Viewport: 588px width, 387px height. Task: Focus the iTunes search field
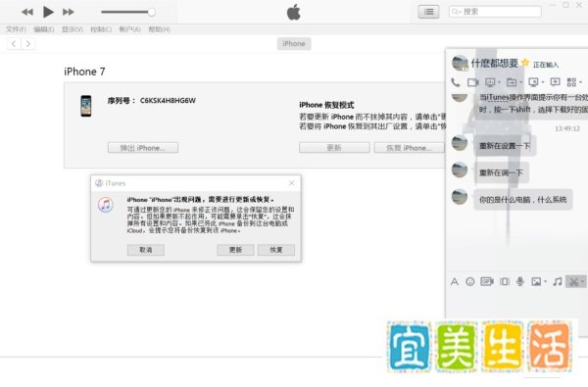tap(495, 12)
